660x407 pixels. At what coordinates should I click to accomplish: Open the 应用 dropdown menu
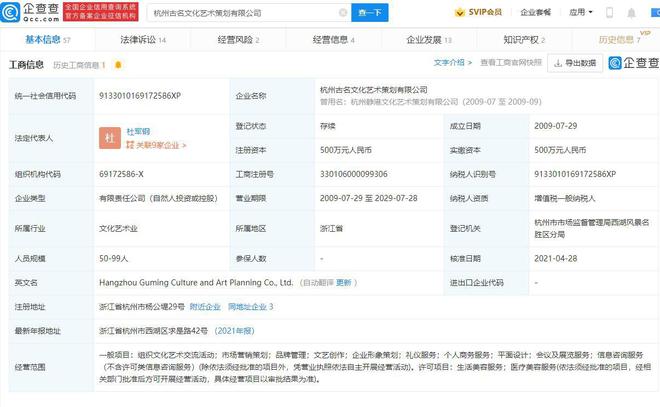point(580,12)
